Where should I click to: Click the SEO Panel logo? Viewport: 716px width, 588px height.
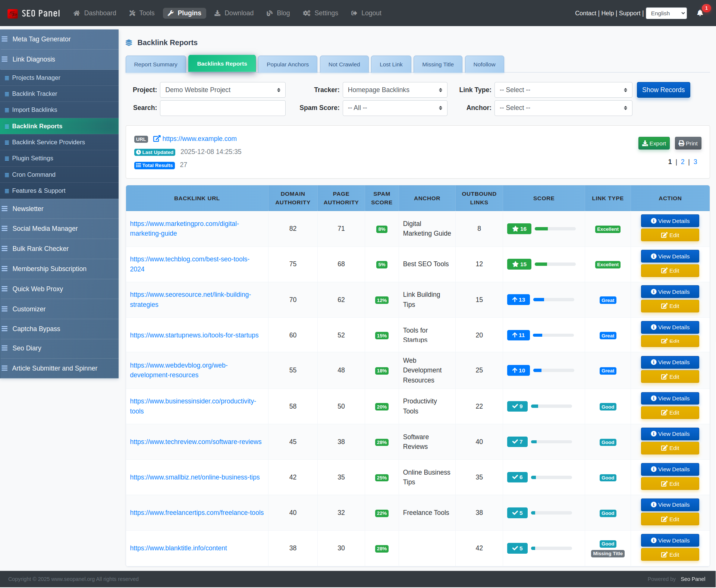(x=34, y=13)
